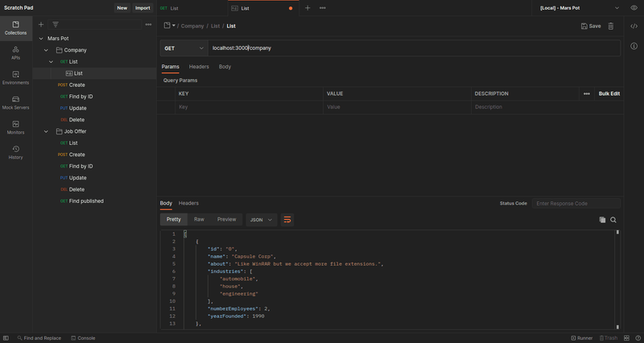Click the plus icon to create collection

(41, 25)
